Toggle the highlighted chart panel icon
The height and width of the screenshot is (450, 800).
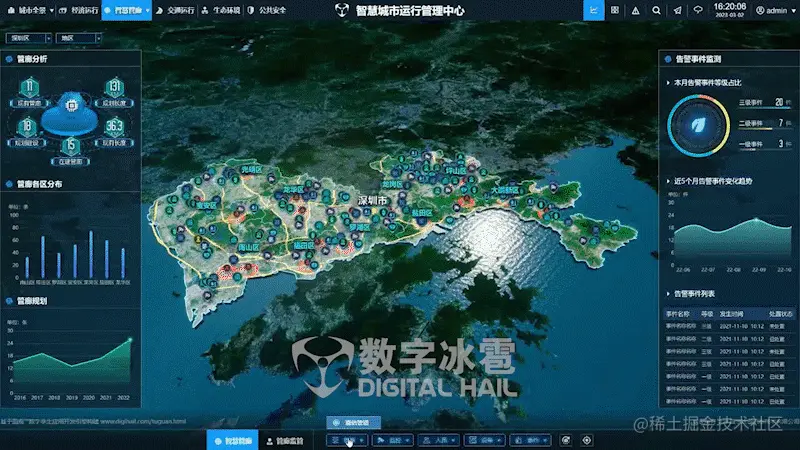594,10
